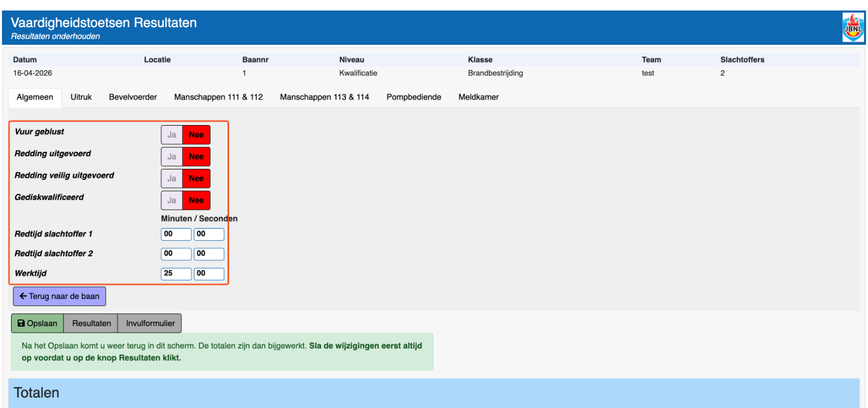Select the date value 16-04-2026

pyautogui.click(x=33, y=73)
